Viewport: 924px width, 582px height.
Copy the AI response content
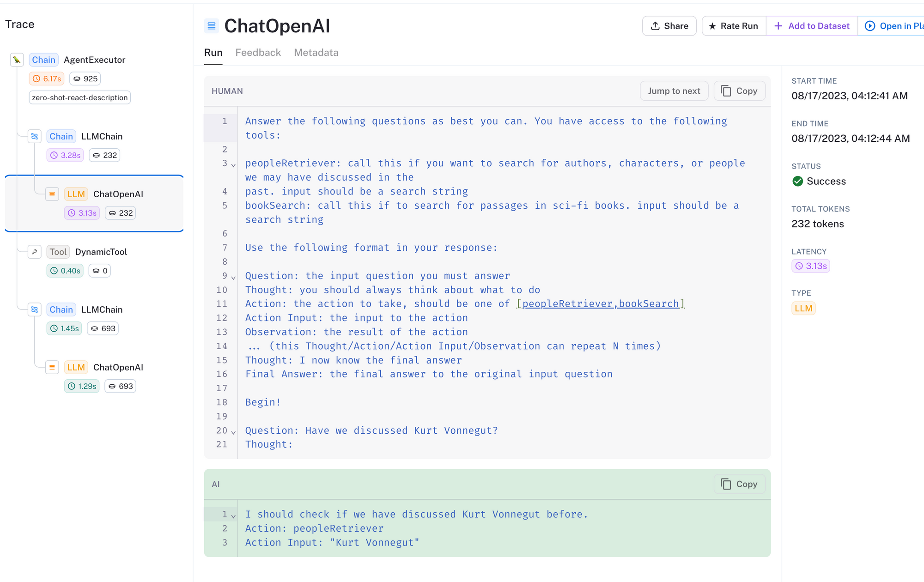[739, 484]
